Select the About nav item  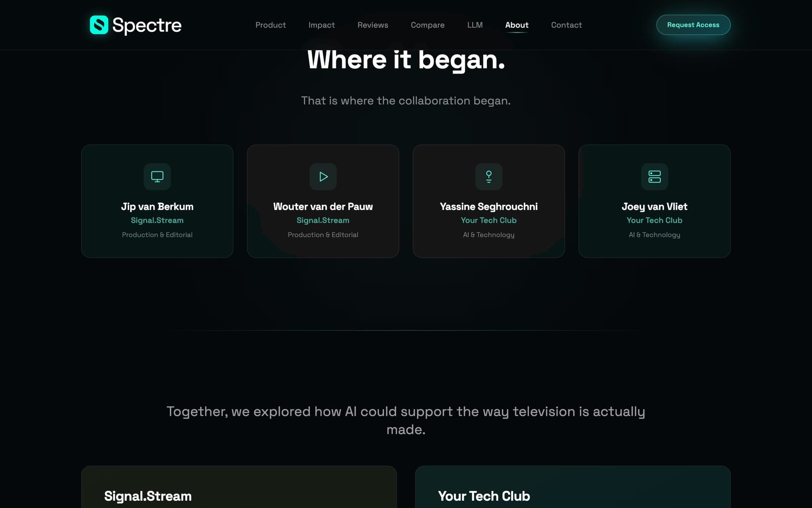pos(517,25)
